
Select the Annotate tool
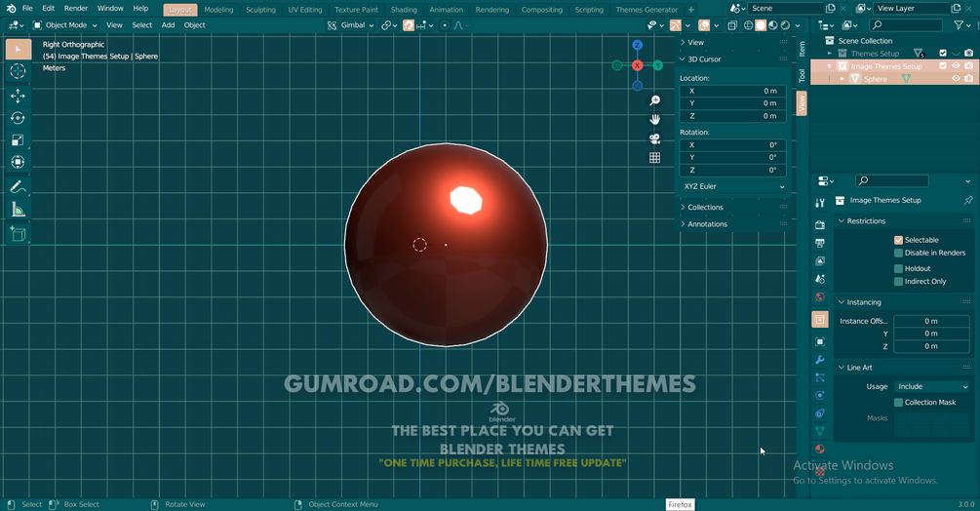19,186
